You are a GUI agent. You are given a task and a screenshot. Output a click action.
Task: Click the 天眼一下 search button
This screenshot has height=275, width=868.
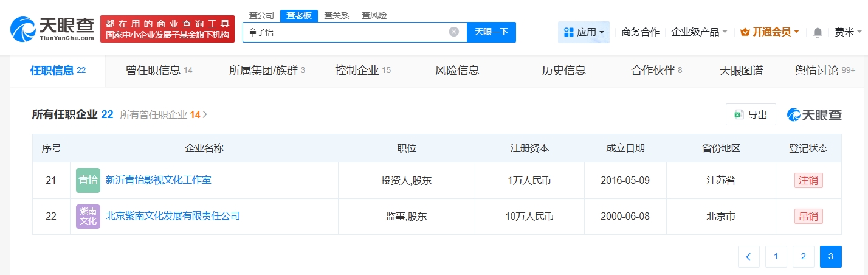tap(491, 32)
